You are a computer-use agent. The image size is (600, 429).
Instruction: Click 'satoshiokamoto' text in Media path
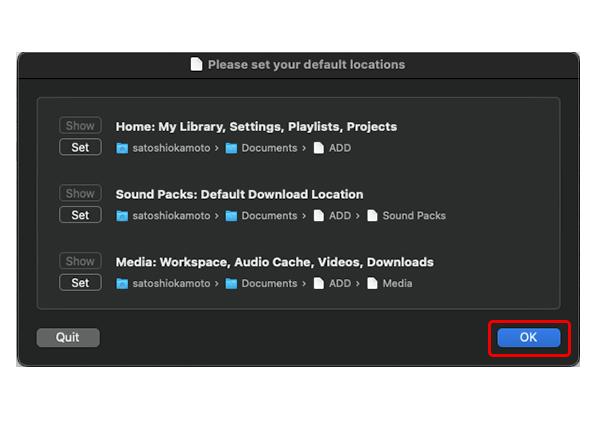[x=171, y=284]
